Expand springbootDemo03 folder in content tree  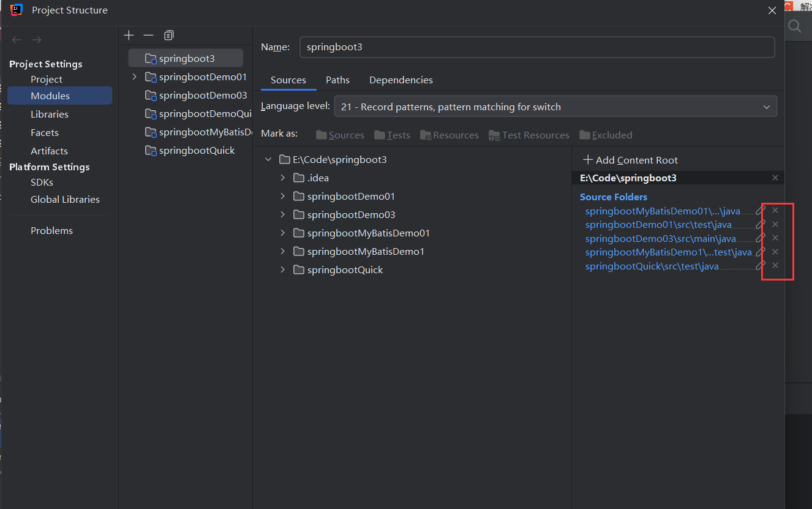tap(282, 214)
